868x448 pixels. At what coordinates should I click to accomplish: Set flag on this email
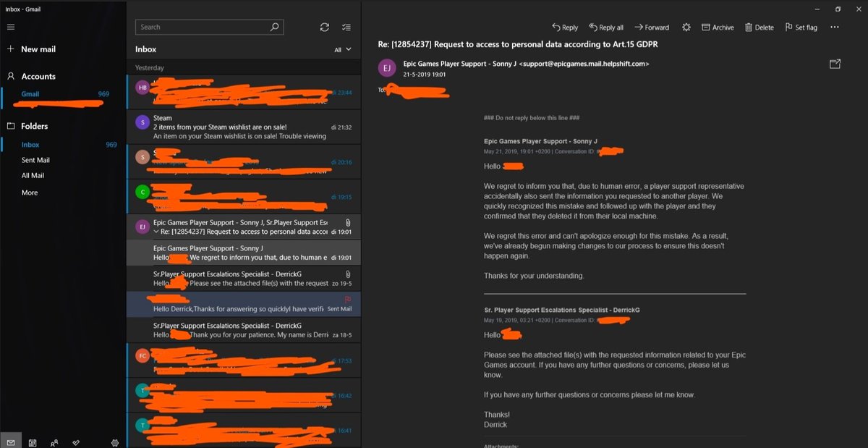[801, 28]
